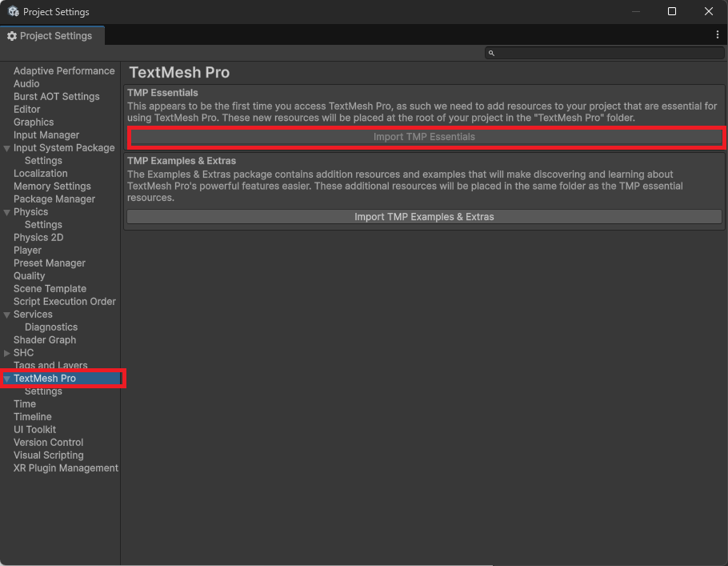This screenshot has height=566, width=728.
Task: Open Audio settings category
Action: pos(26,83)
